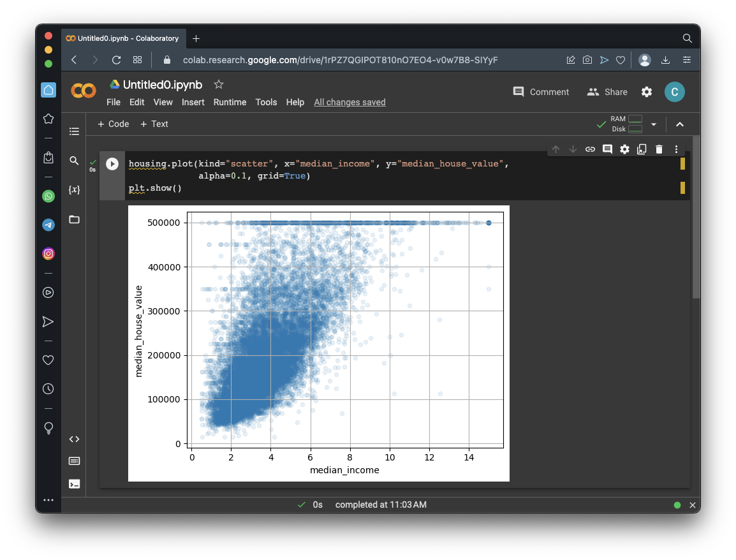Screen dimensions: 736x560
Task: Click the notebook vertical scrollbar
Action: 696,217
